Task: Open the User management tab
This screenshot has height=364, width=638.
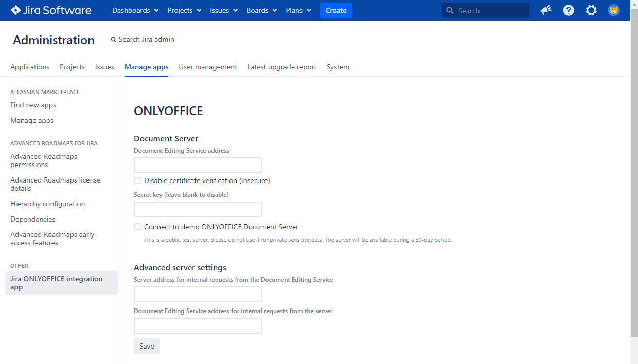Action: [208, 67]
